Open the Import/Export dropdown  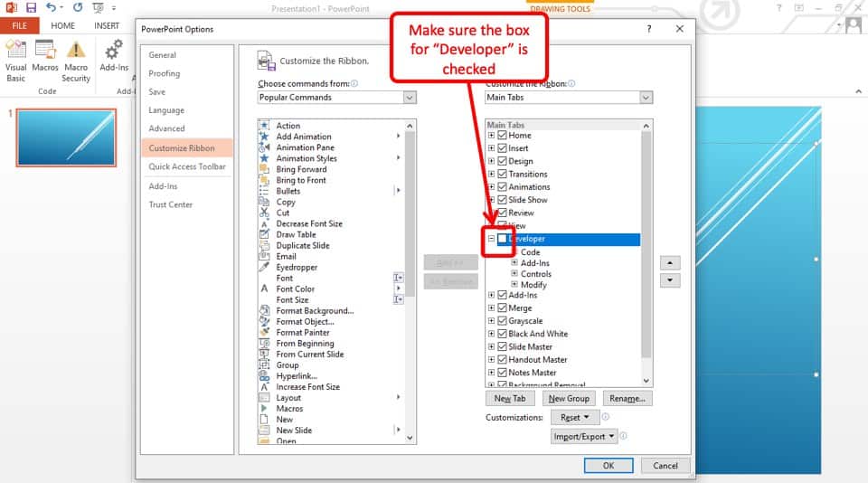tap(584, 437)
